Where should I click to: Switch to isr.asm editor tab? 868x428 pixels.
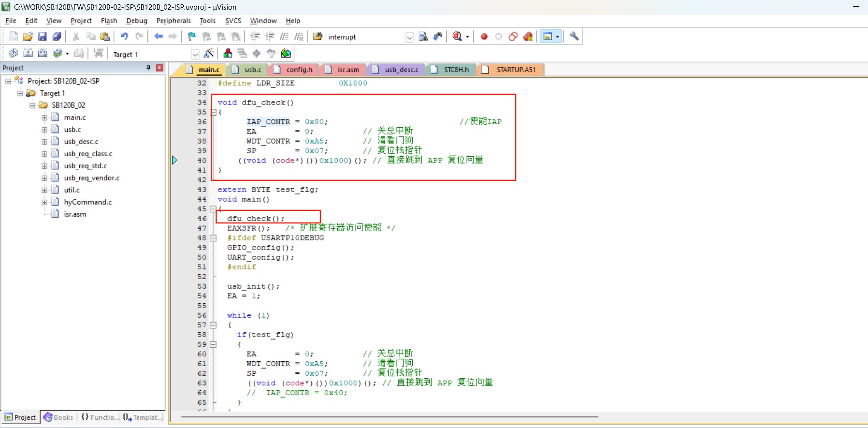pos(342,70)
